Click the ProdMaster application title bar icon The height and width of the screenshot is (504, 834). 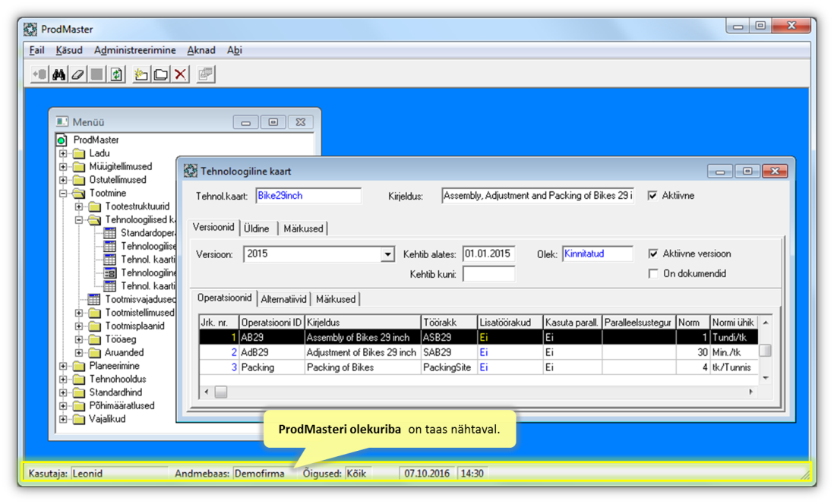(30, 30)
